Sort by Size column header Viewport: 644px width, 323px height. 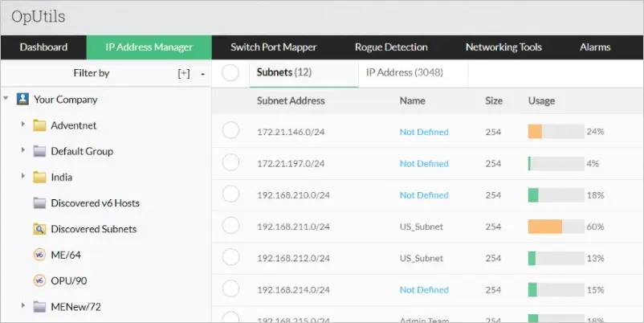(494, 100)
